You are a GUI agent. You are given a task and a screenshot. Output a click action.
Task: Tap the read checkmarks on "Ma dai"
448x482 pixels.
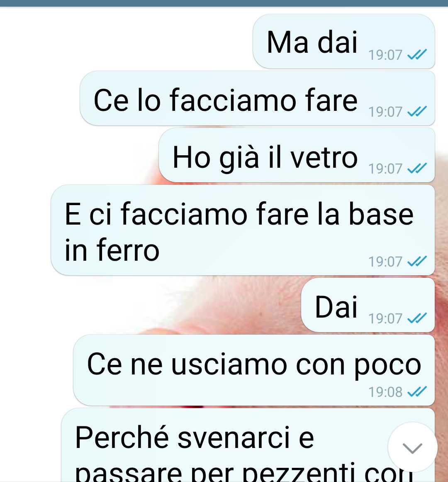pos(417,54)
